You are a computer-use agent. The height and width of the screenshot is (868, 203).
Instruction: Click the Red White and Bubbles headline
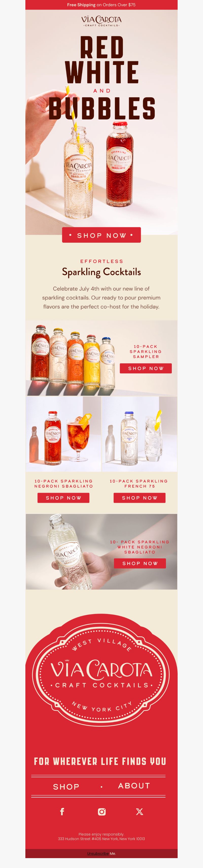click(101, 78)
